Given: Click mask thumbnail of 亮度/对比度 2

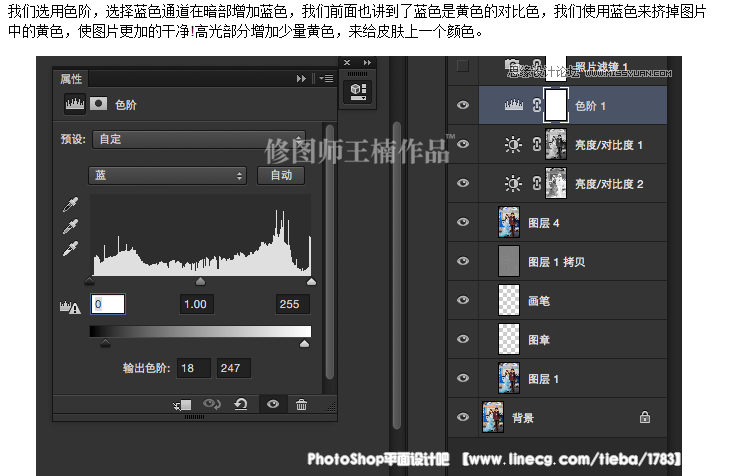Looking at the screenshot, I should pos(556,183).
